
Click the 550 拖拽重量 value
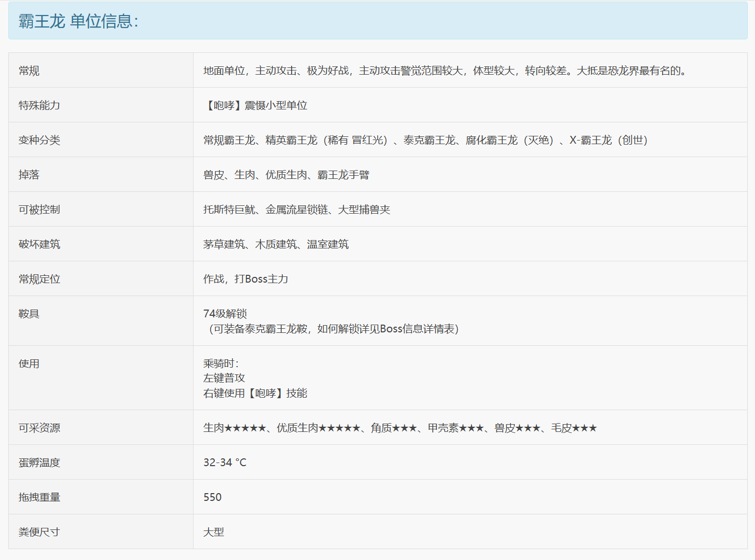213,497
